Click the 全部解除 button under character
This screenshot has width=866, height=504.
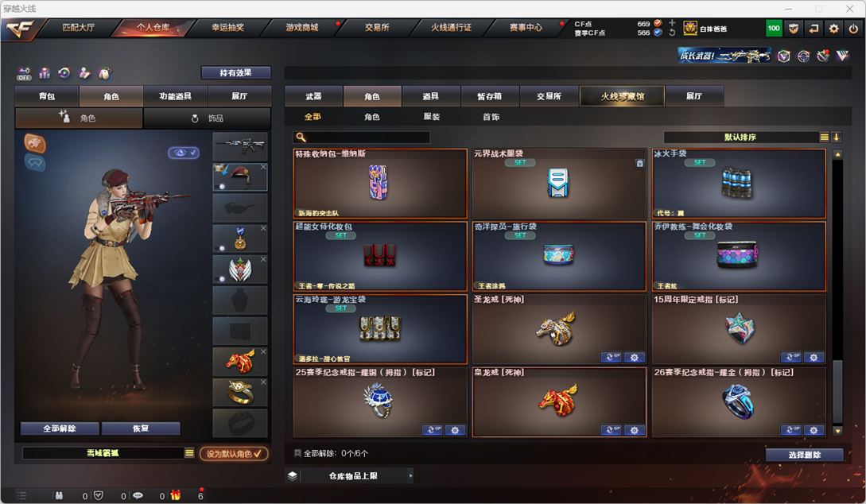point(60,428)
